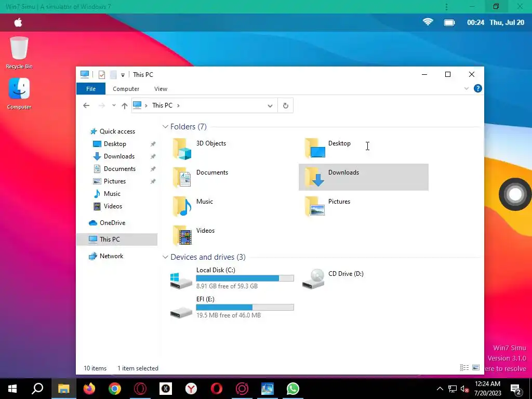Click the chevron after This PC in address bar
532x399 pixels.
pos(178,105)
